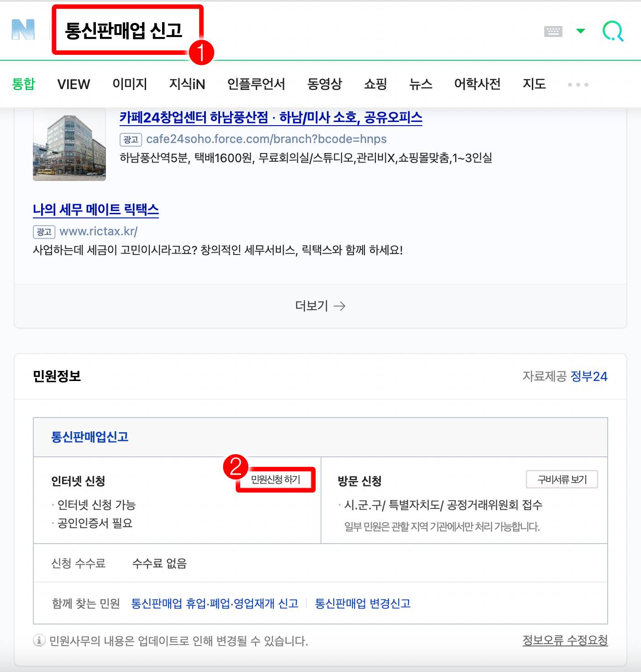This screenshot has height=672, width=641.
Task: Click the 구비서류 보기 button
Action: click(x=562, y=480)
